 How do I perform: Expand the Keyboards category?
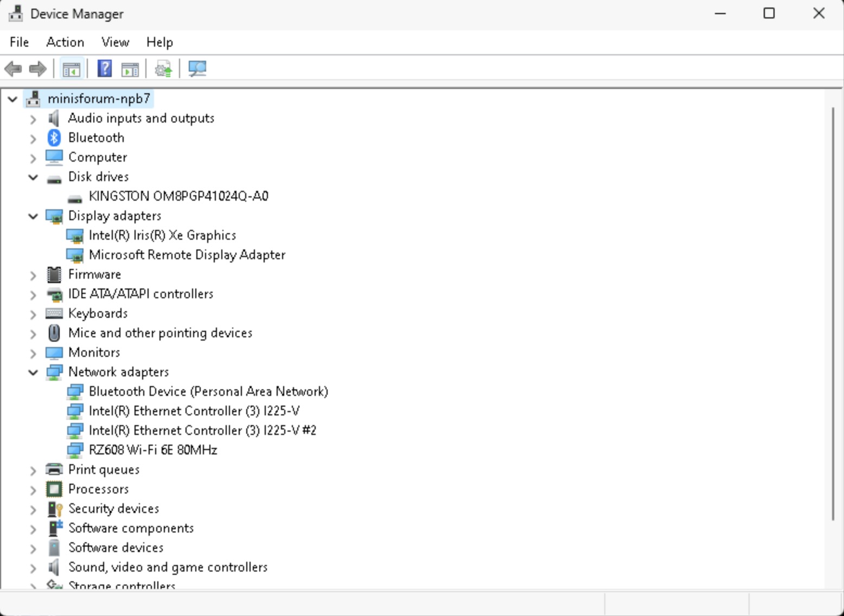(x=33, y=314)
